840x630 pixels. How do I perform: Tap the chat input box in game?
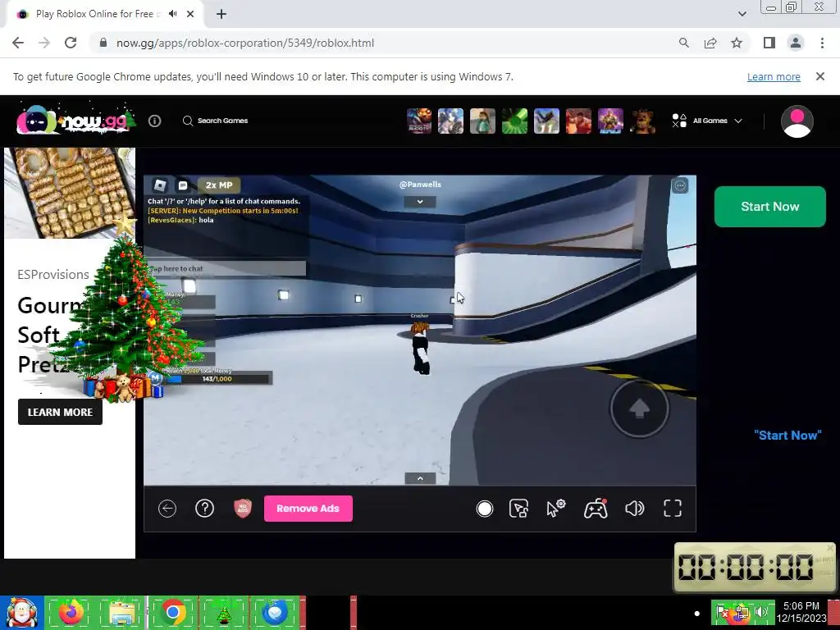(226, 268)
